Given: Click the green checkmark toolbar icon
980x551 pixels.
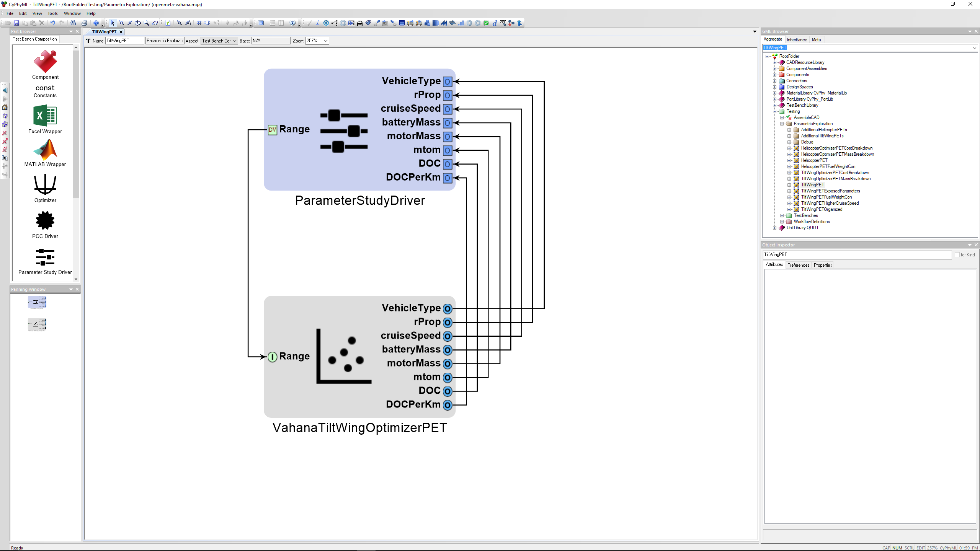Looking at the screenshot, I should (486, 23).
